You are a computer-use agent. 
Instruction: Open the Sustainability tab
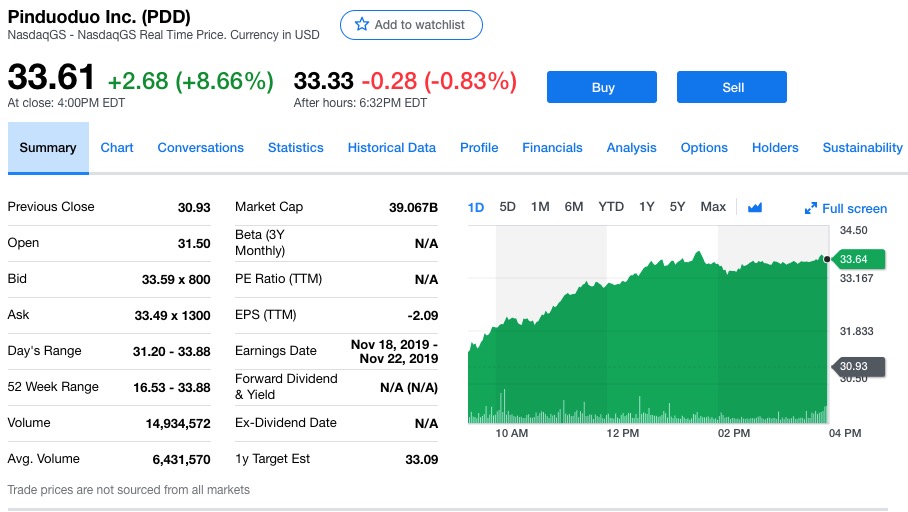pos(862,148)
